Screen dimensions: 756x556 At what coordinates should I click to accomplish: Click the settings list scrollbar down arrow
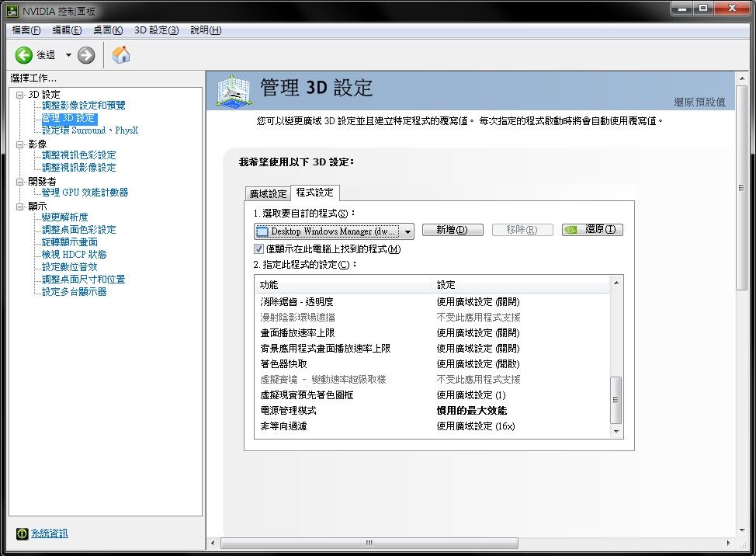pos(616,430)
